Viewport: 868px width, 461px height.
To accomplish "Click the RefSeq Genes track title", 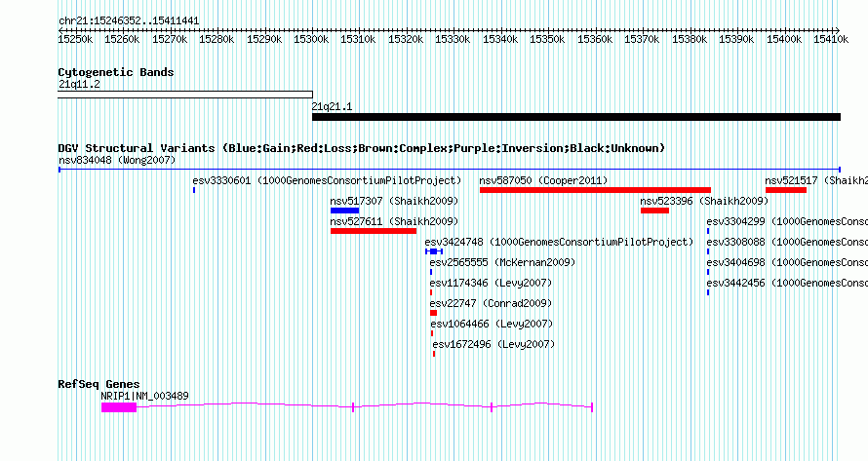I will point(99,384).
